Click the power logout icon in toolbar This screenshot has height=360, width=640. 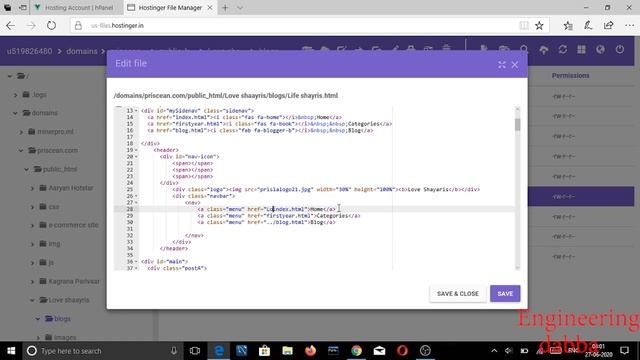tap(620, 50)
